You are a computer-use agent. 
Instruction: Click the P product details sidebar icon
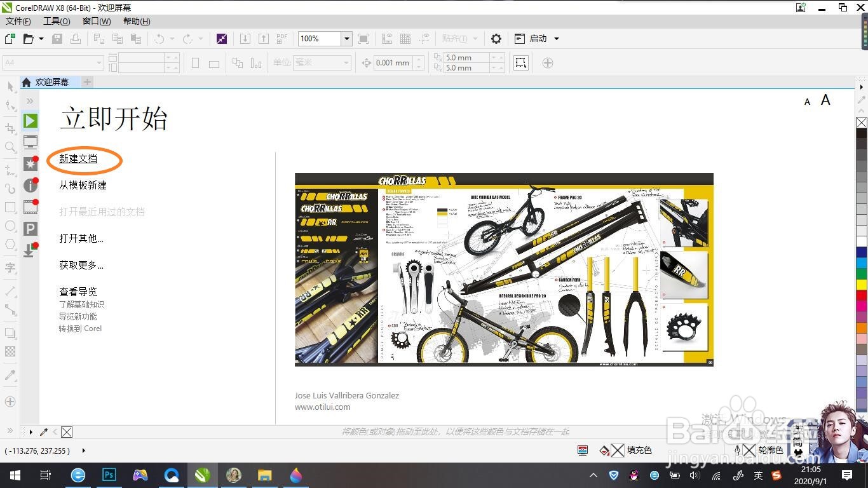pos(31,229)
